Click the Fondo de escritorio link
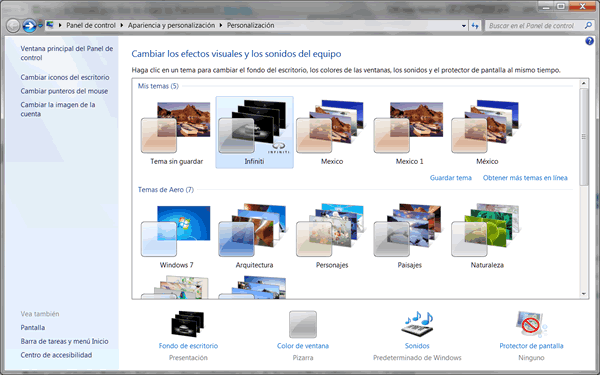Screen dimensions: 600x375 (x=188, y=346)
